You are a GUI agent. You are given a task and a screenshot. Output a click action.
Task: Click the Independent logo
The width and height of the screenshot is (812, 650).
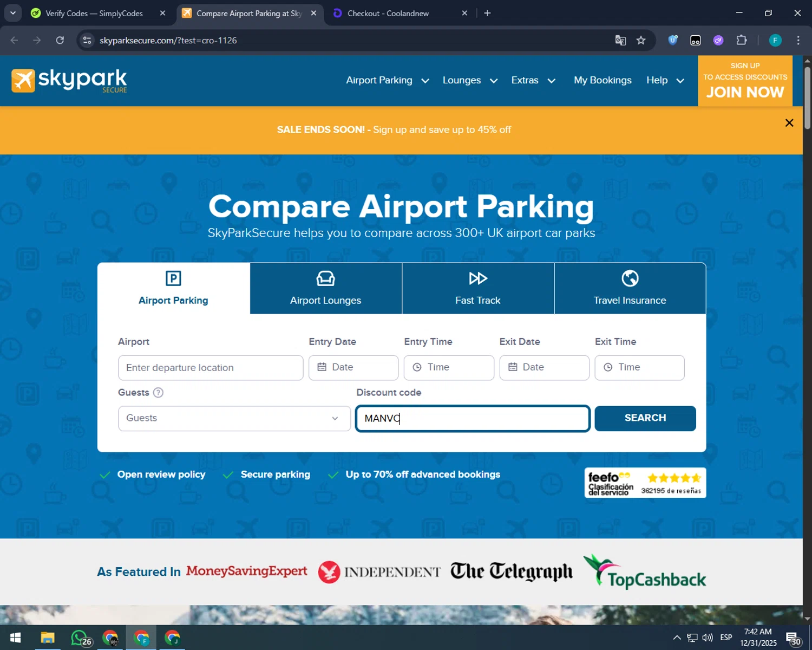pos(379,572)
